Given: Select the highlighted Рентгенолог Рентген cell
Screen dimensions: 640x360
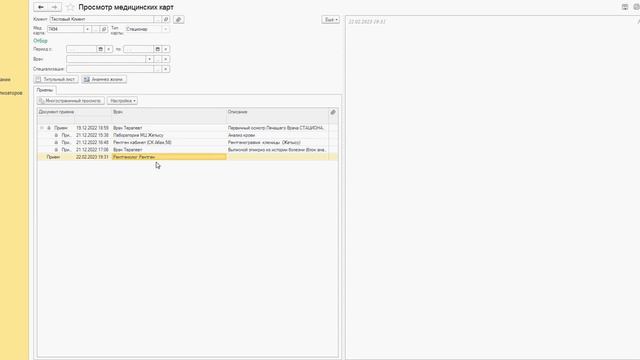Looking at the screenshot, I should pos(169,157).
